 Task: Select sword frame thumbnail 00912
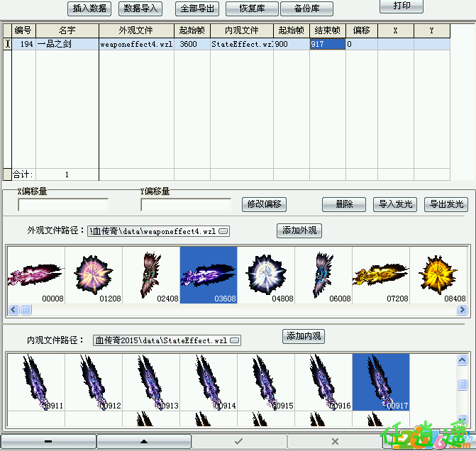[x=94, y=382]
